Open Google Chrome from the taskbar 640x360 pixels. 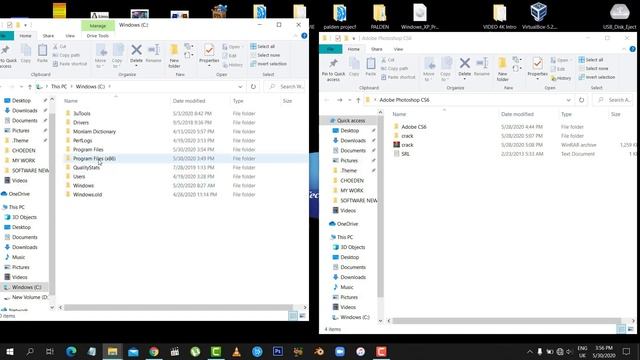[154, 351]
